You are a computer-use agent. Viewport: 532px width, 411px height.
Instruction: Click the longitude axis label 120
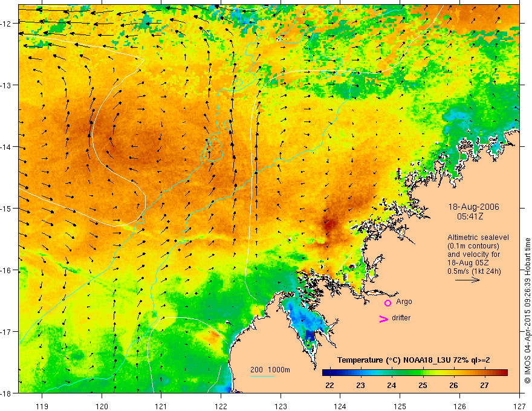(102, 406)
